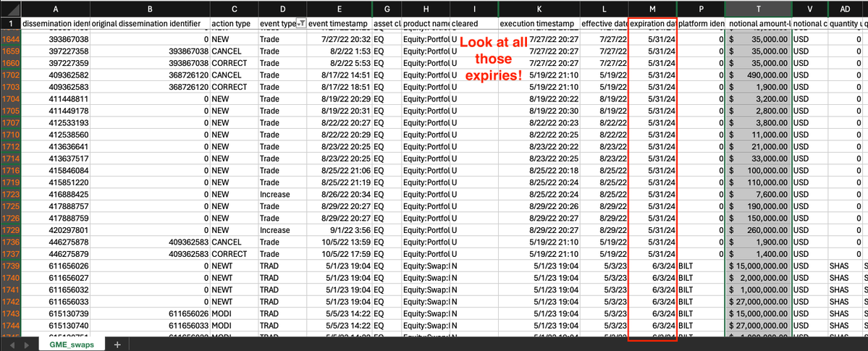Select the notional amount header cell
Screen dimensions: 868x351
coord(758,24)
